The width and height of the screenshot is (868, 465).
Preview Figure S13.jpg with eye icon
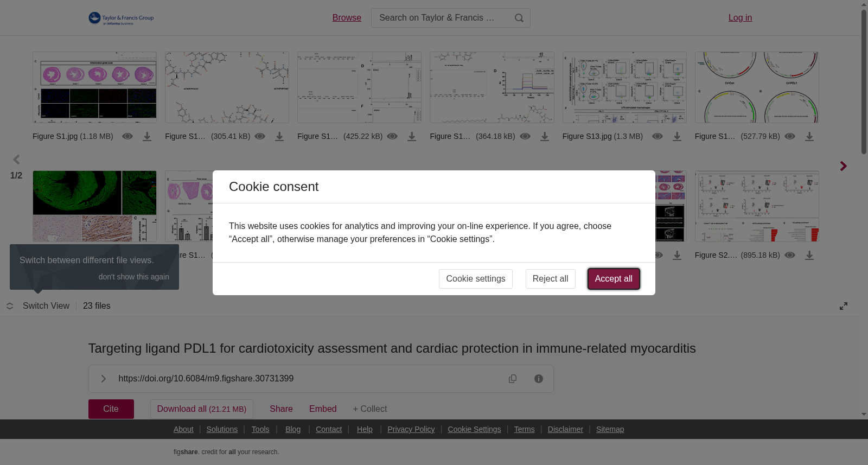(x=658, y=137)
